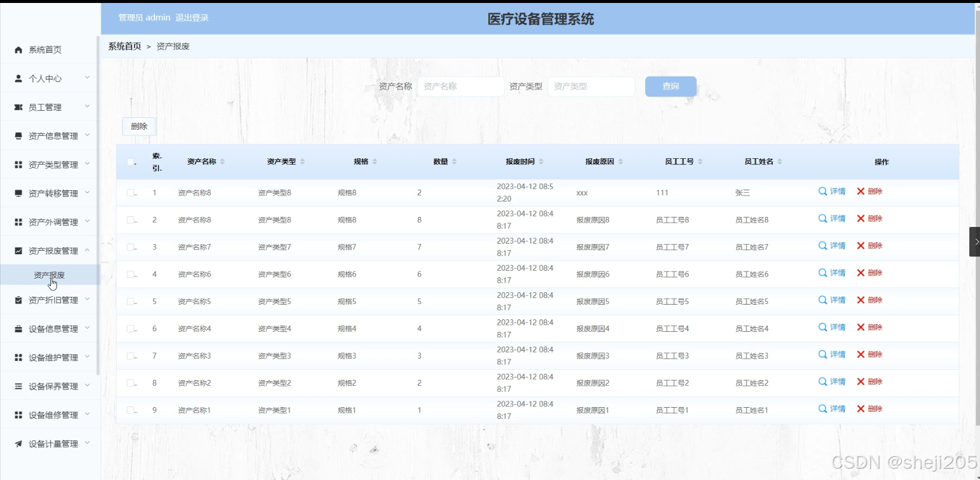Screen dimensions: 980x480
Task: Click the 删除 batch delete button above table
Action: tap(139, 126)
